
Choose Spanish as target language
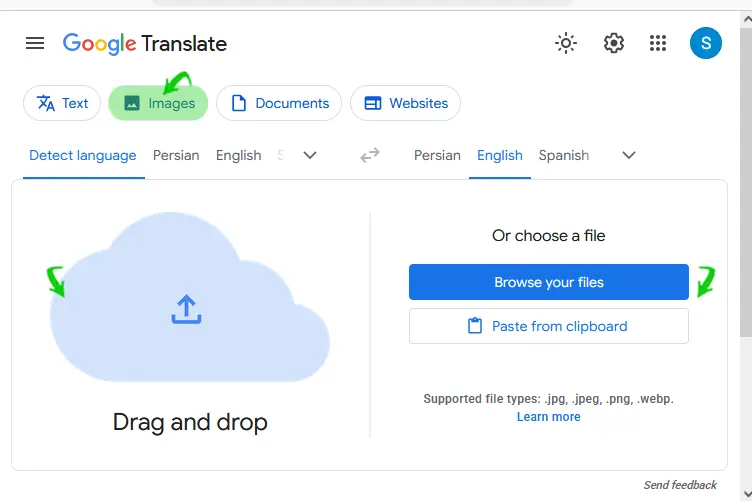pyautogui.click(x=564, y=155)
